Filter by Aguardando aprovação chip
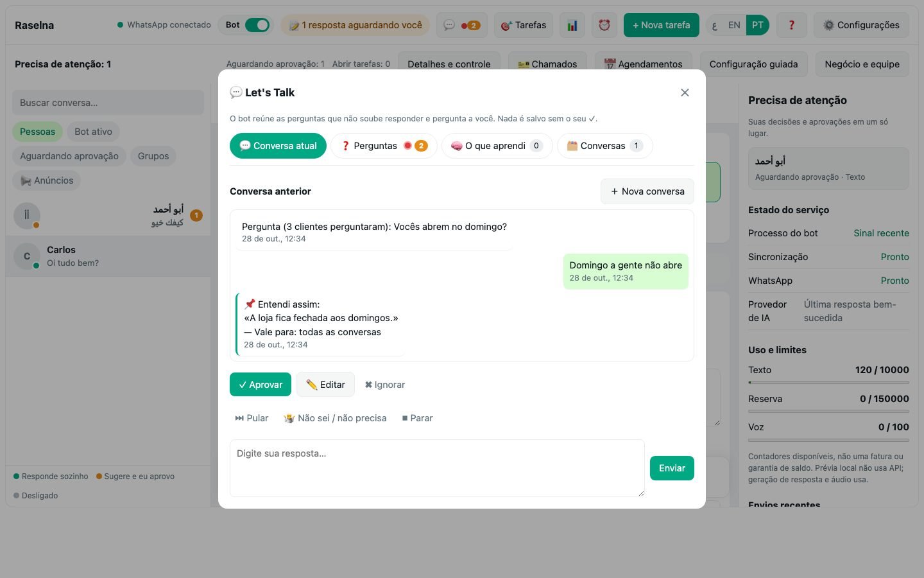 click(69, 156)
